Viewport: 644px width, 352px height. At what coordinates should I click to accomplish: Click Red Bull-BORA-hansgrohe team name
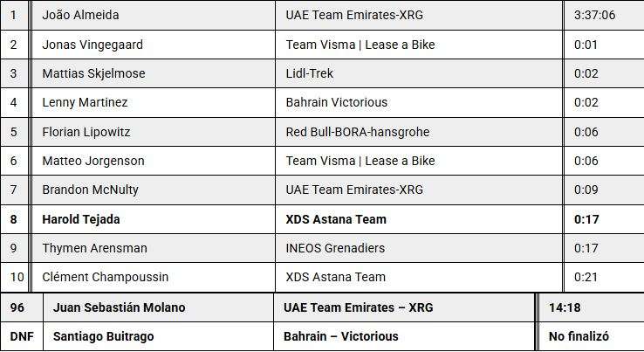pyautogui.click(x=358, y=132)
